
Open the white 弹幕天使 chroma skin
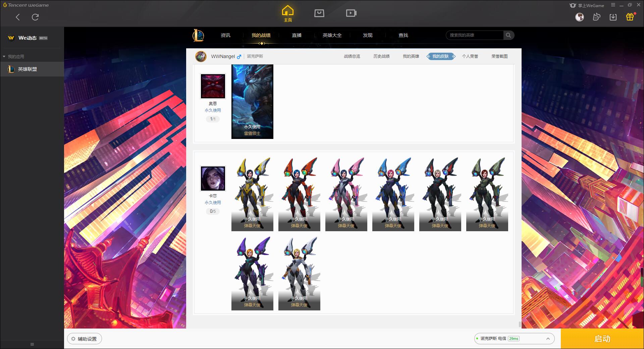[x=299, y=273]
